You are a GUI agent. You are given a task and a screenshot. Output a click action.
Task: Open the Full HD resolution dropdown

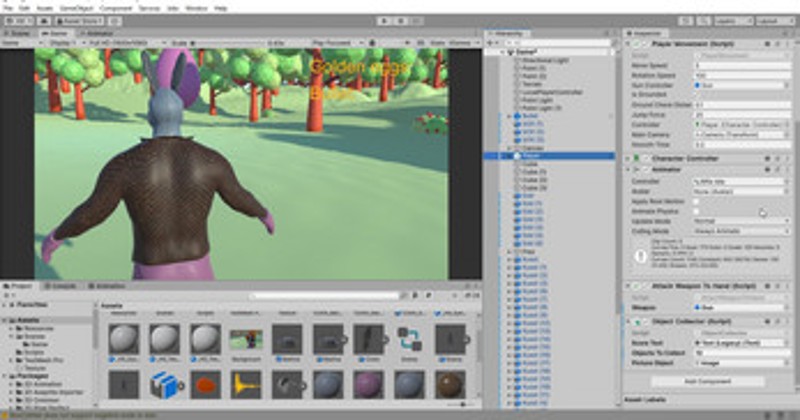(127, 43)
